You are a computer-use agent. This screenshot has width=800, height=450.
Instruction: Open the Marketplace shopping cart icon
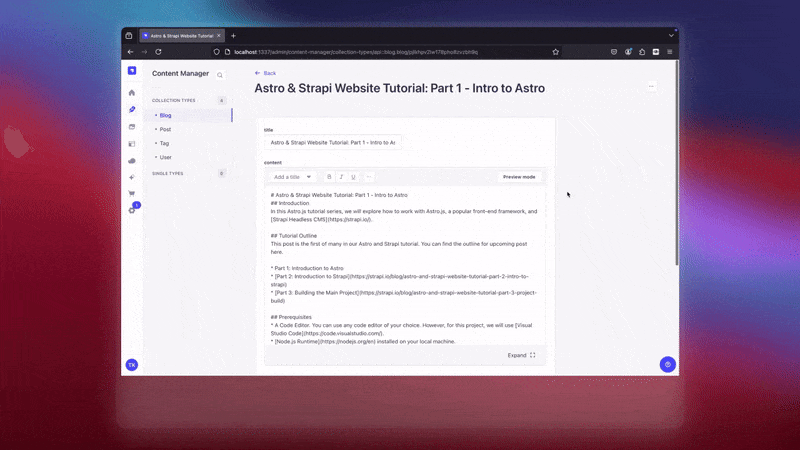(x=132, y=194)
